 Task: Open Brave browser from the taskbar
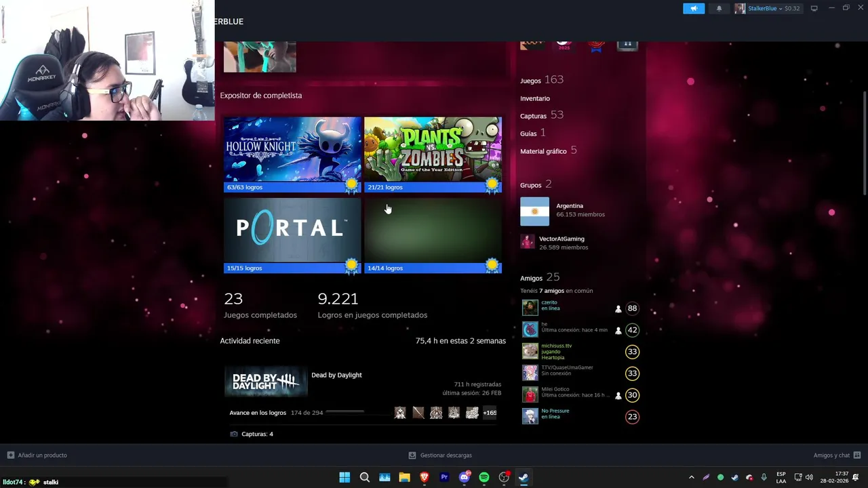[x=425, y=477]
